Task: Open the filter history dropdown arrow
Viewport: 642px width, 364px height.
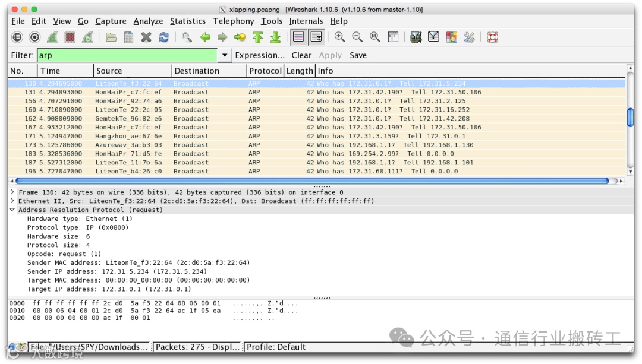Action: [224, 55]
